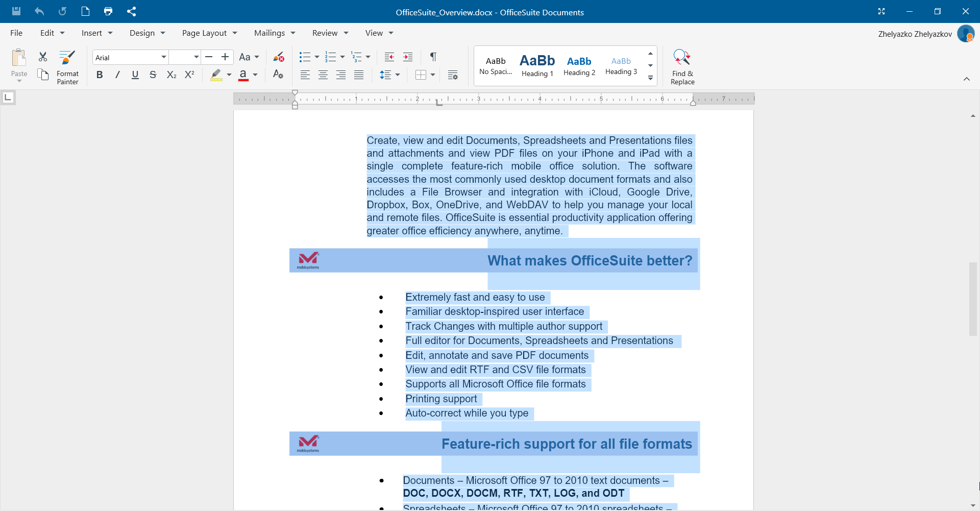This screenshot has width=980, height=511.
Task: Expand the styles gallery more arrow
Action: 650,78
